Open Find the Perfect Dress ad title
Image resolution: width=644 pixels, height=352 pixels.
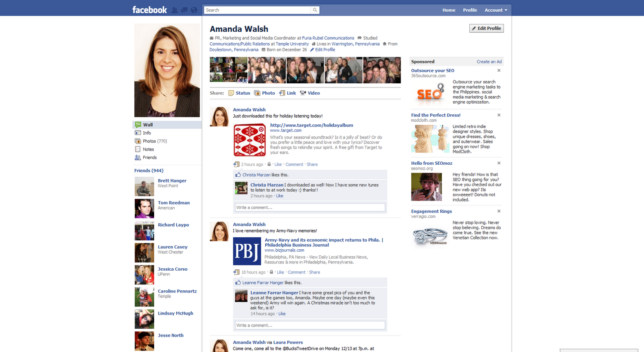click(x=436, y=115)
